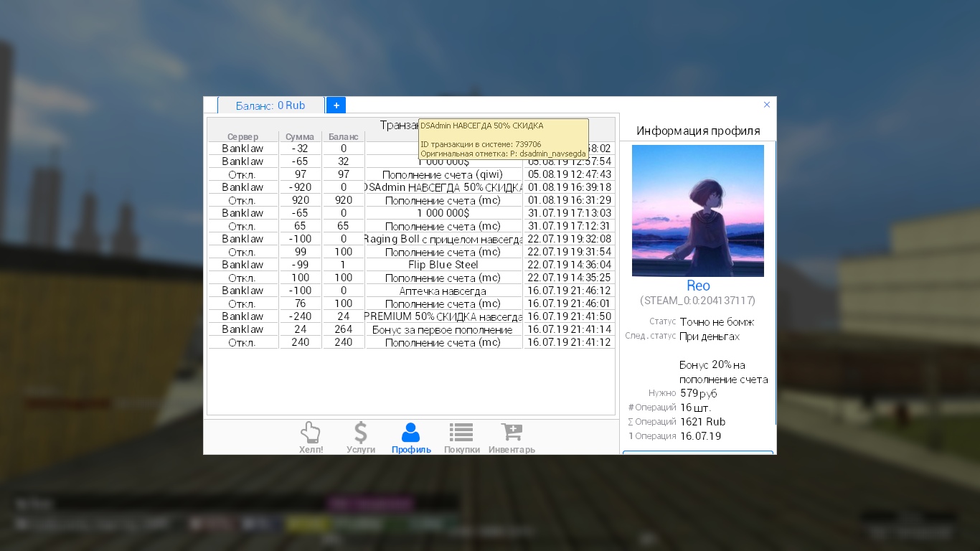Select the Профиль person icon

pos(411,438)
